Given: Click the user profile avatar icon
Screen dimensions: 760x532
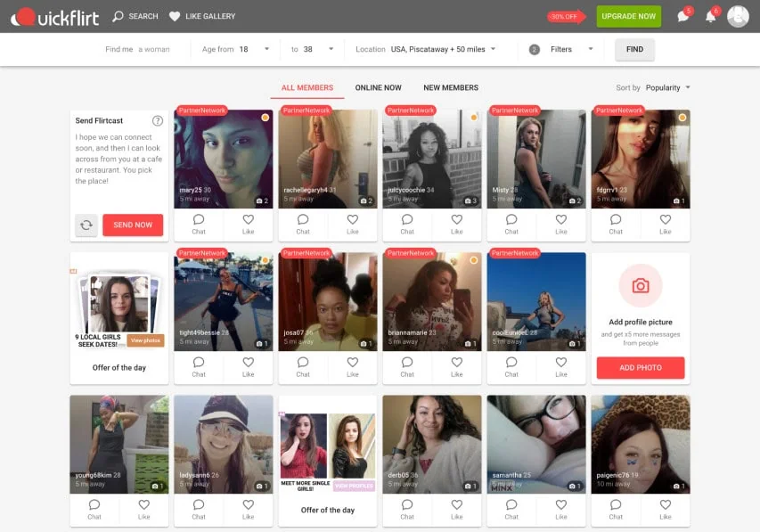Looking at the screenshot, I should pos(738,16).
